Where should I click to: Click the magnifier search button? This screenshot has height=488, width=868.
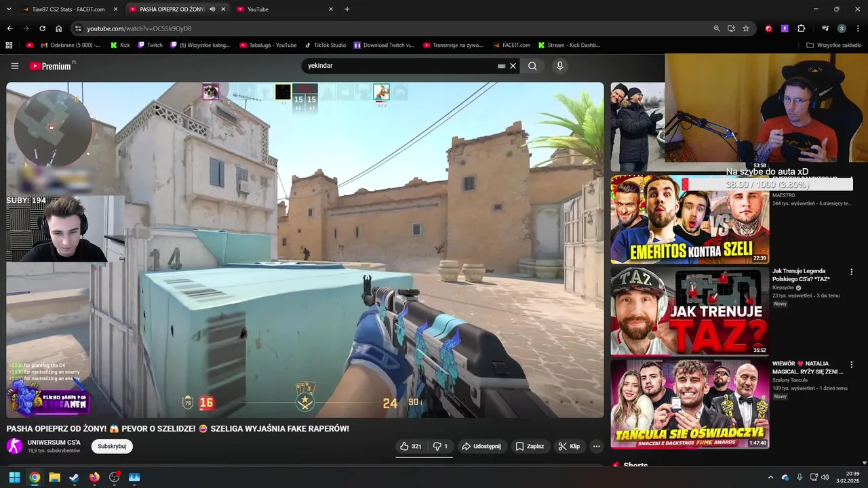[x=532, y=66]
